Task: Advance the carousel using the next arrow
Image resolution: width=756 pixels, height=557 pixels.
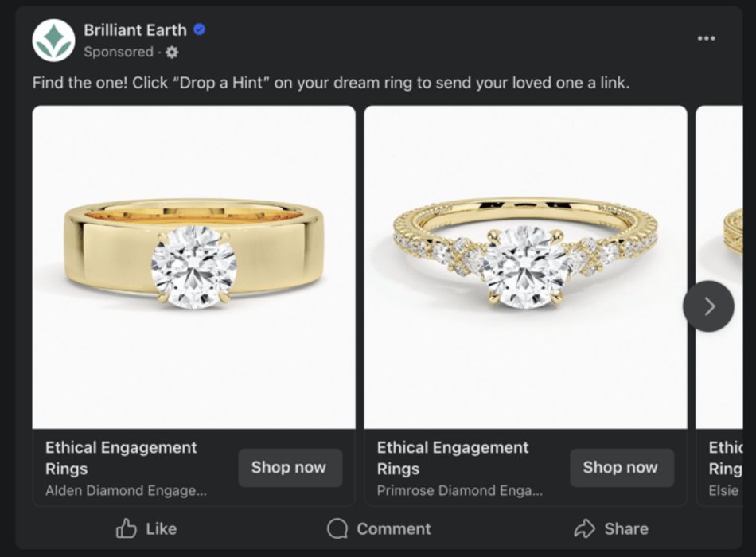Action: [707, 306]
